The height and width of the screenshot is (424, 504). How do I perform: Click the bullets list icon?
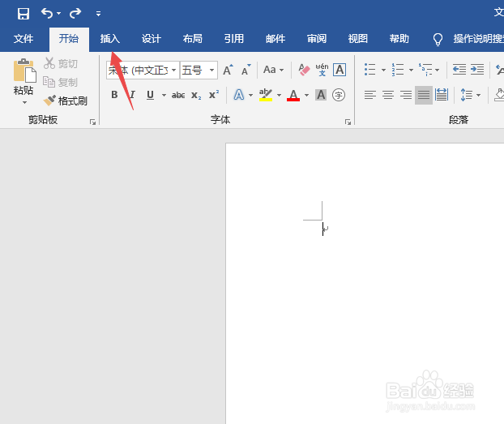370,70
